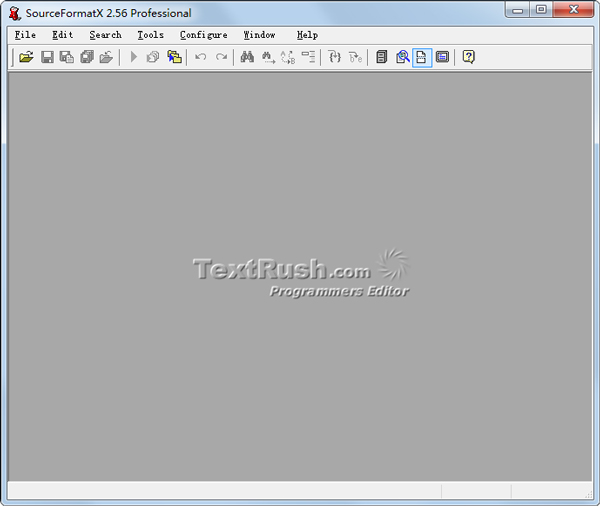
Task: Click the yellow folders with cursor icon
Action: pos(174,57)
